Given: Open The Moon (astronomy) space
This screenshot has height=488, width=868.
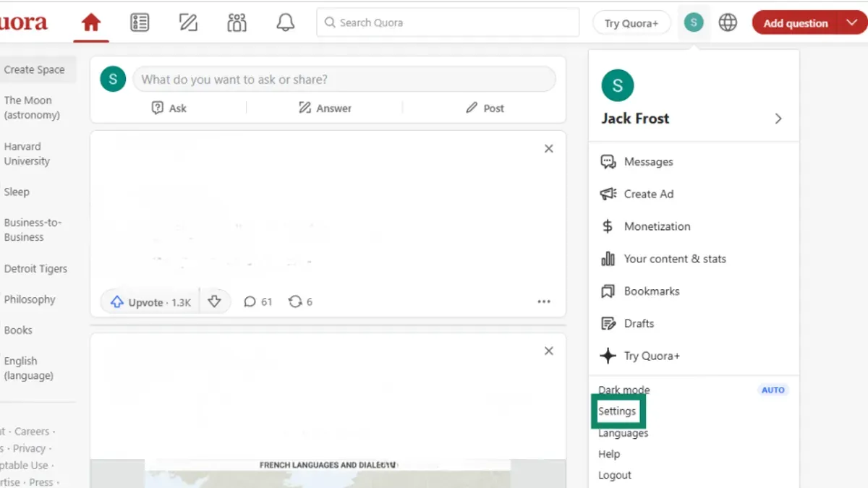Looking at the screenshot, I should click(x=32, y=108).
